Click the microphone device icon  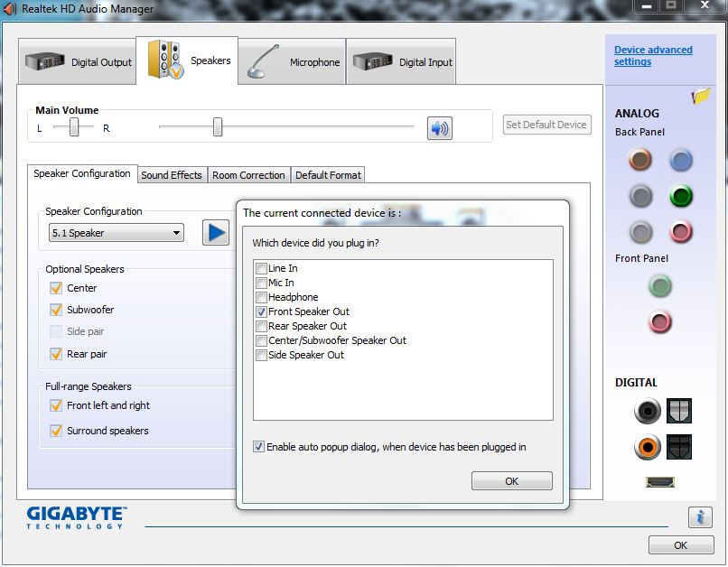coord(263,61)
